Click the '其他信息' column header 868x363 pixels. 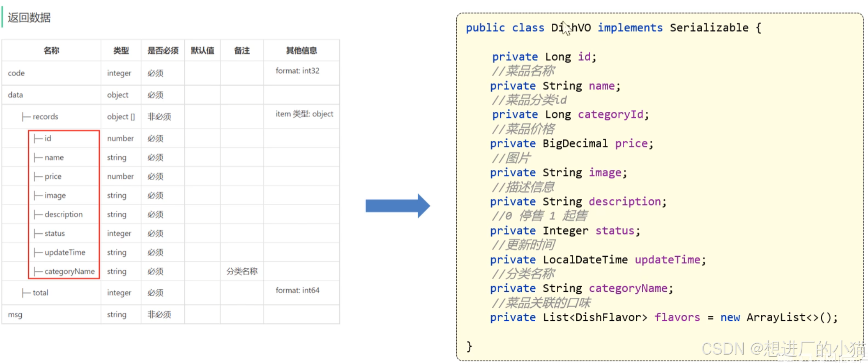[x=301, y=51]
